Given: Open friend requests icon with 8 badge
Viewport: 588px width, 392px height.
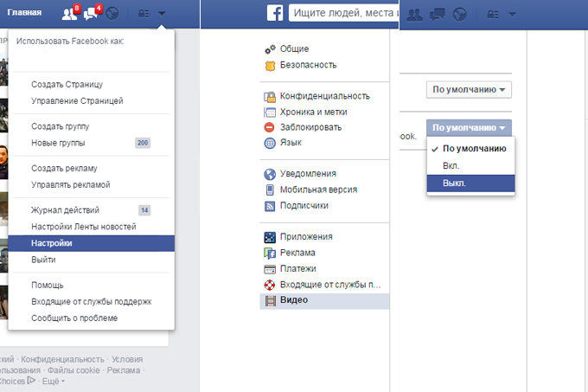Looking at the screenshot, I should coord(71,13).
